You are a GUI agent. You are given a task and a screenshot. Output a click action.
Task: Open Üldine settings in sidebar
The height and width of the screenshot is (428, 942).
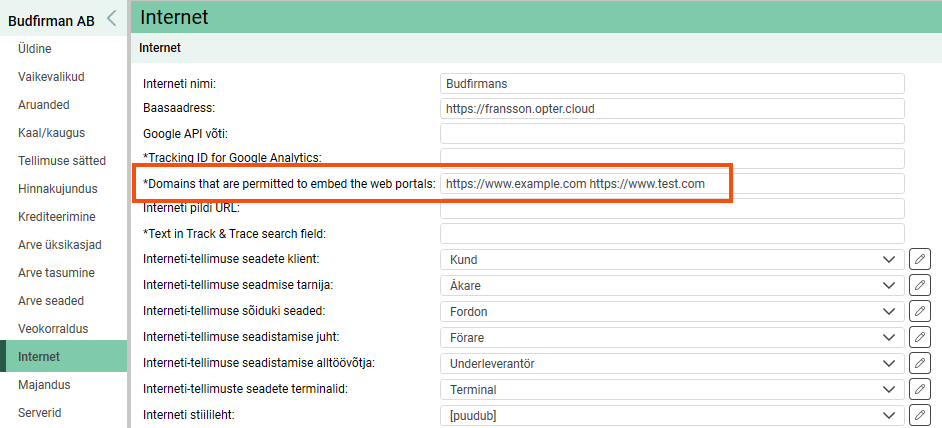coord(35,48)
